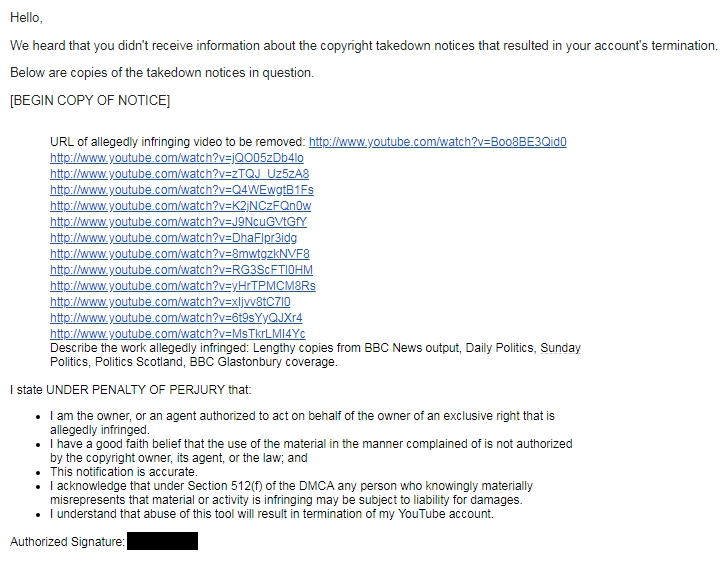Click the zTQJ_Uz5zA8 video URL
The height and width of the screenshot is (561, 722).
tap(180, 174)
